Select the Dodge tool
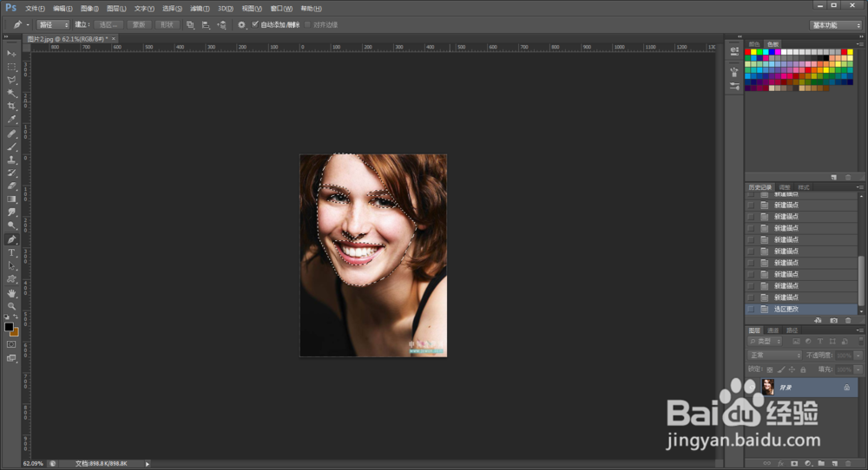 11,225
